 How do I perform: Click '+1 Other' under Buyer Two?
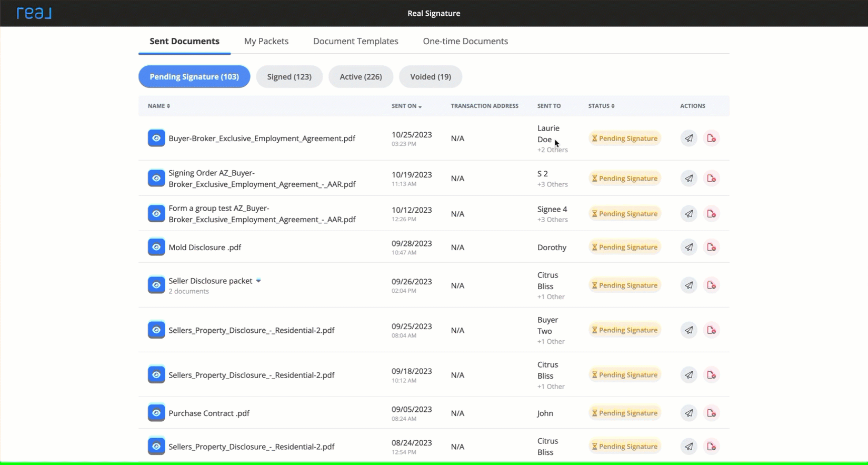[x=551, y=342]
